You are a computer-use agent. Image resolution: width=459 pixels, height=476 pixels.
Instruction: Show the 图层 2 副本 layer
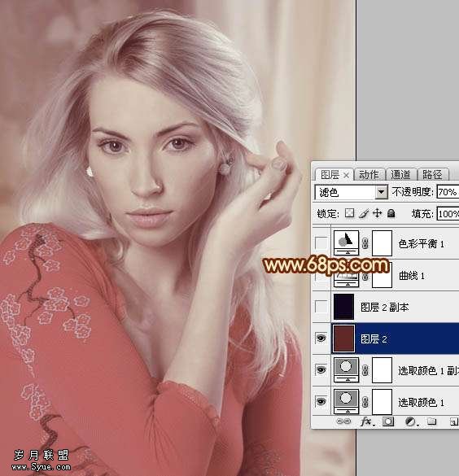pos(321,307)
